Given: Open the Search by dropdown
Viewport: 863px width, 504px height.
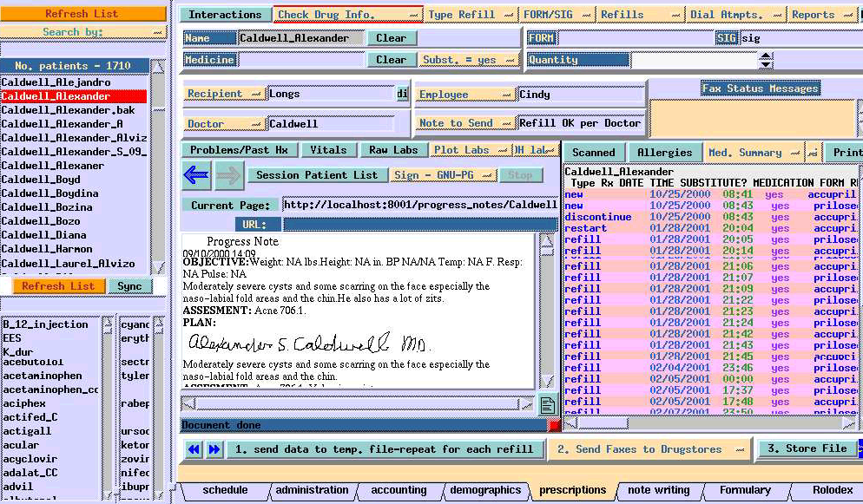Looking at the screenshot, I should 83,32.
